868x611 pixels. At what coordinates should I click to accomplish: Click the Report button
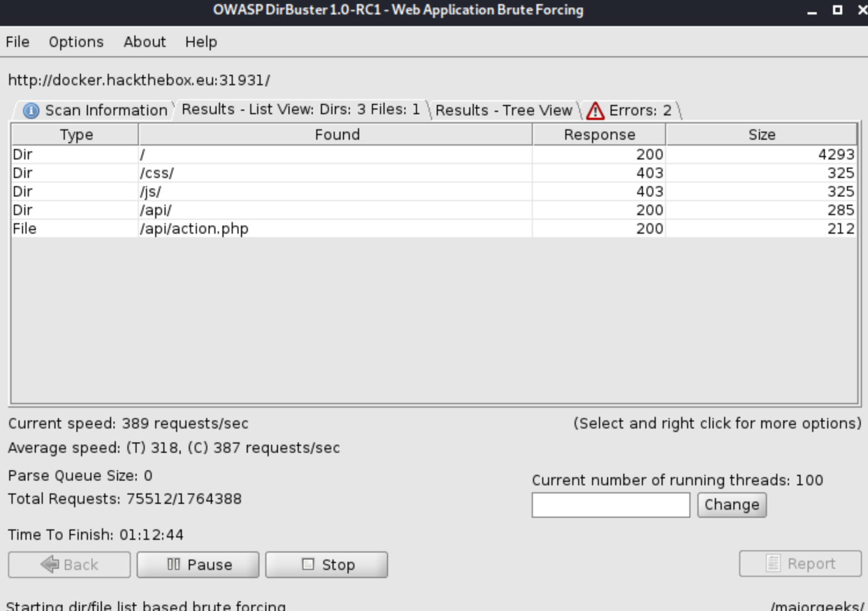click(x=800, y=564)
